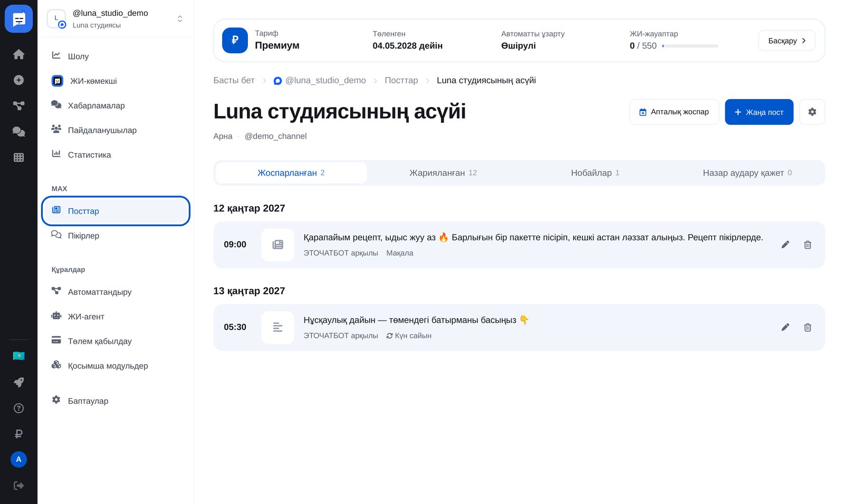Edit the 09:00 scheduled post

tap(785, 245)
